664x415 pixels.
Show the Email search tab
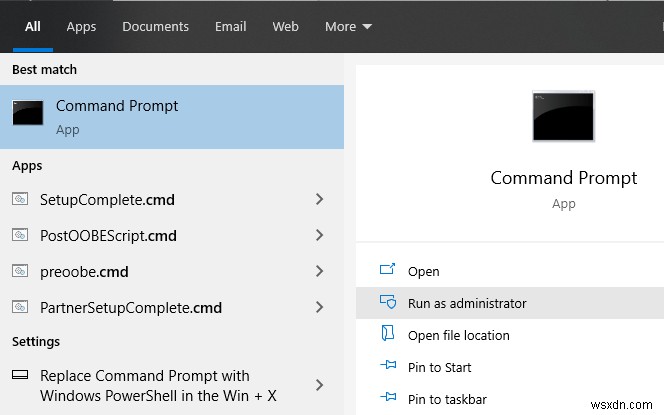pos(230,27)
